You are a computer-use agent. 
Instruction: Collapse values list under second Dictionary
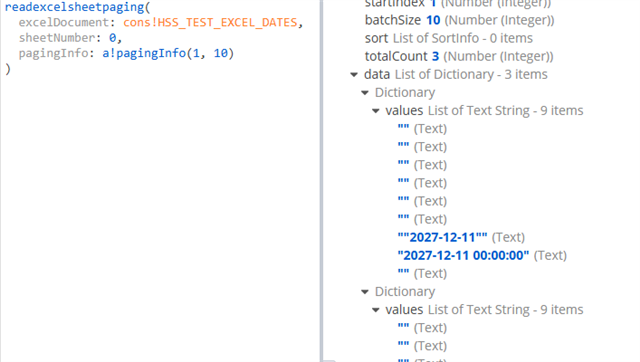[x=376, y=310]
